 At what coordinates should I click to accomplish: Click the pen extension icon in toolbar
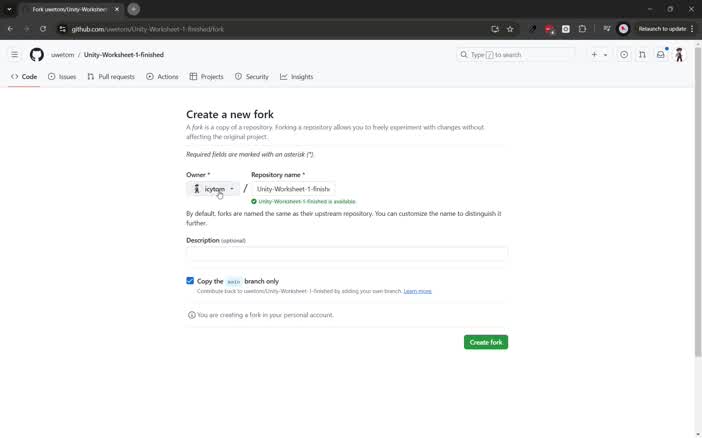[532, 29]
